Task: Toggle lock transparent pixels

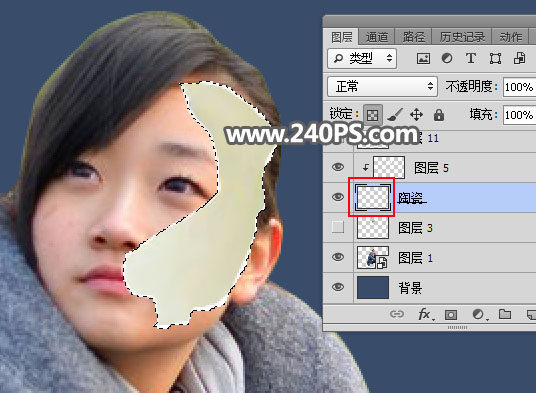Action: [x=372, y=115]
